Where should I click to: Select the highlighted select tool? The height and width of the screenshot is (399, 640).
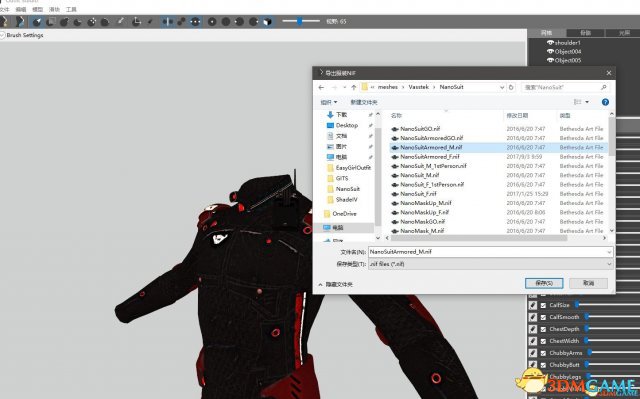(x=37, y=22)
